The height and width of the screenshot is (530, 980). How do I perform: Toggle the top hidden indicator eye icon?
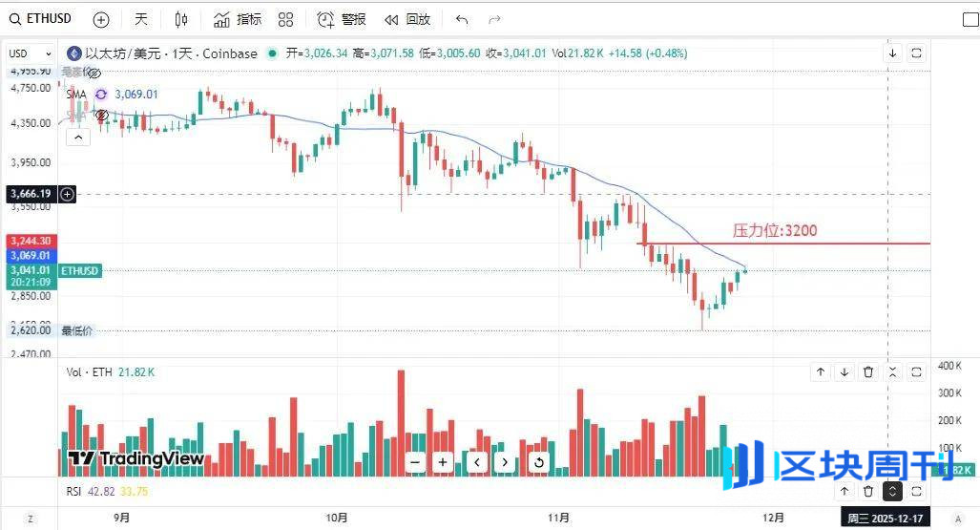(94, 73)
